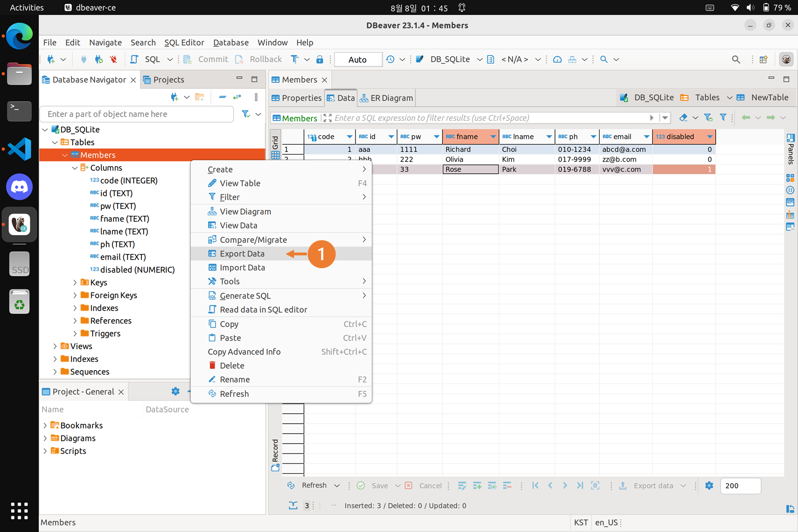This screenshot has width=798, height=532.
Task: Open the Terminal from the dock
Action: coord(19,111)
